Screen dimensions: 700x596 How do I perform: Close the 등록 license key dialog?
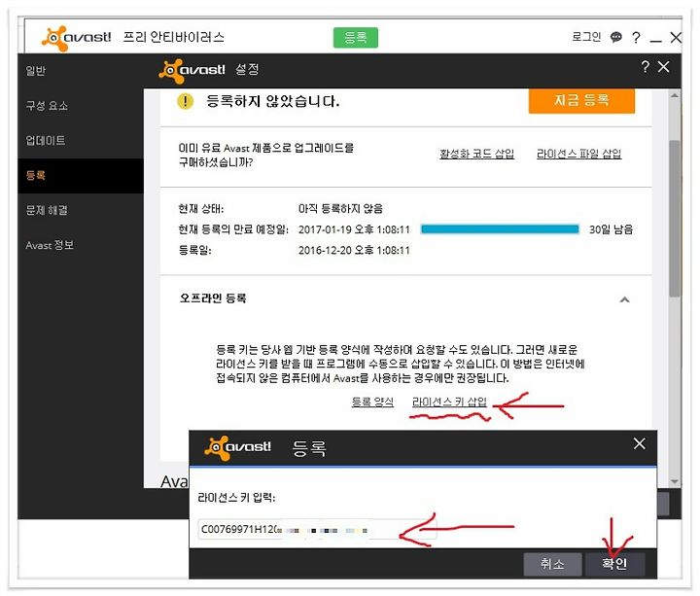click(x=640, y=443)
